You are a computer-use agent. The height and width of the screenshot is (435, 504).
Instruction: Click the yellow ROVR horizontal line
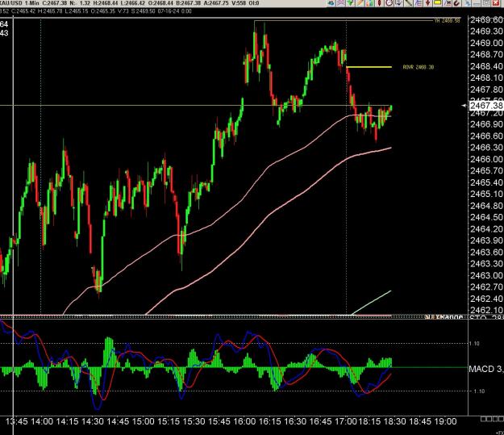coord(369,67)
